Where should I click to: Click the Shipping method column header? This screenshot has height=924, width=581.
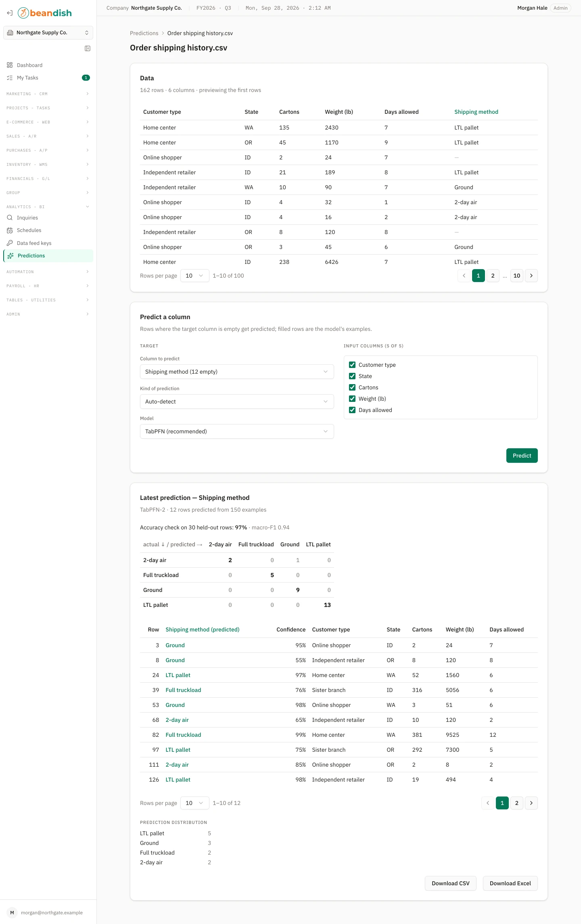(476, 112)
